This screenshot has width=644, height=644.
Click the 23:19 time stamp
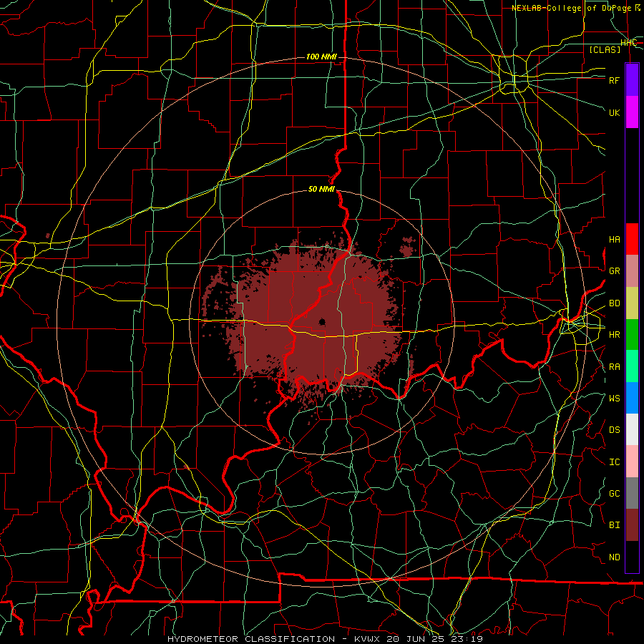click(469, 639)
